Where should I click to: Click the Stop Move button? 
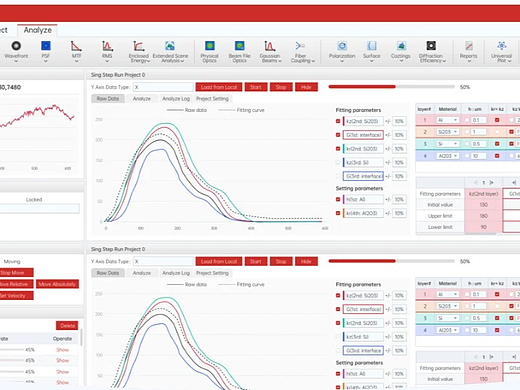[16, 273]
